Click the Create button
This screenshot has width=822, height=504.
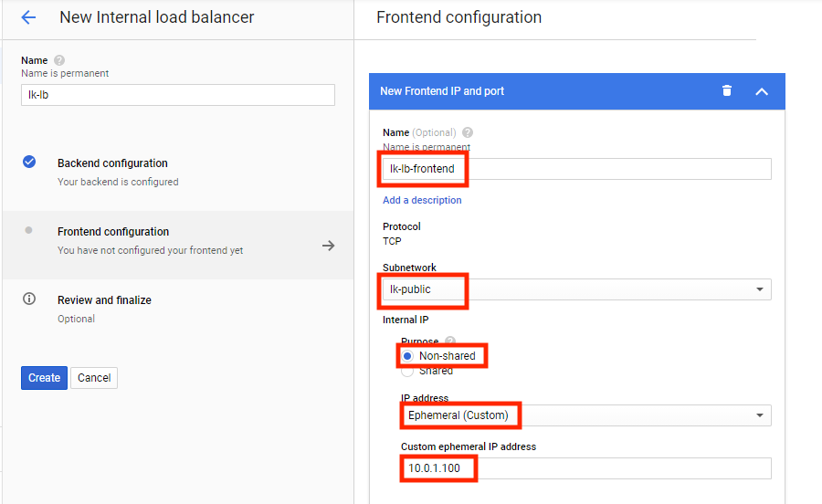44,378
